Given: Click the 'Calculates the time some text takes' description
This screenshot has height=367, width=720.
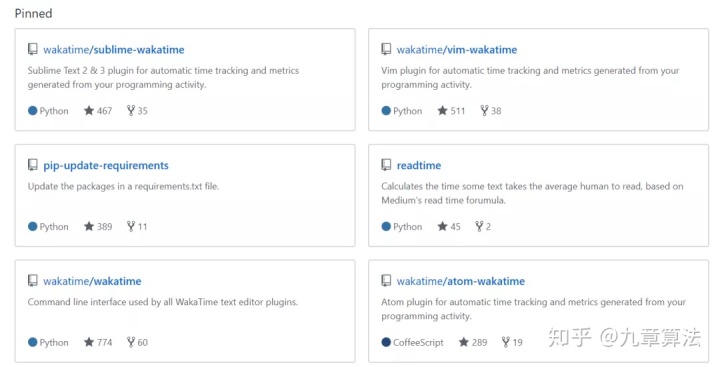Looking at the screenshot, I should [532, 193].
